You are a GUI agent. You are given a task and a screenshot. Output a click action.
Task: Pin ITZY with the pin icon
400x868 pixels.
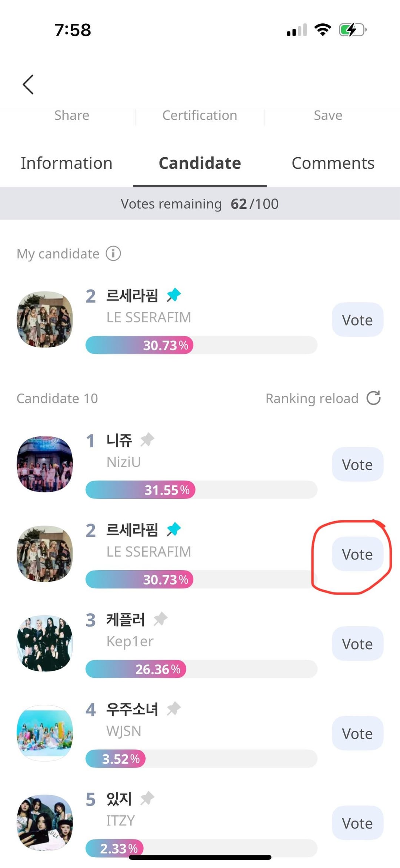147,798
